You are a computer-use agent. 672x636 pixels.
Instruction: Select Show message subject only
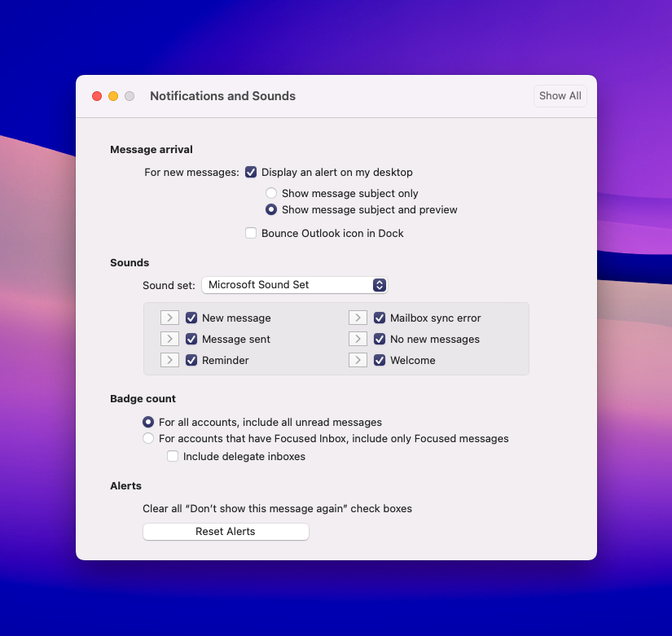pos(271,193)
